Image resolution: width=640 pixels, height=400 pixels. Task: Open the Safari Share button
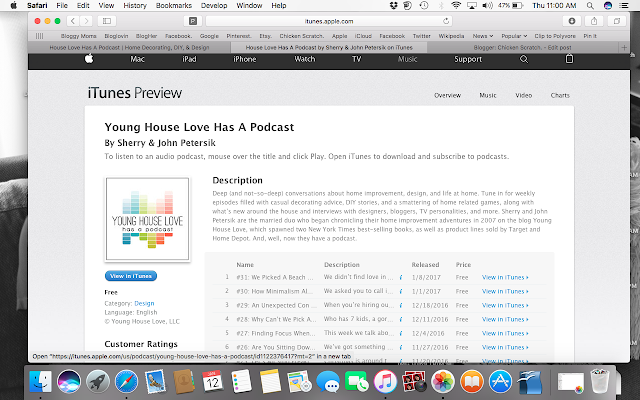pos(594,21)
